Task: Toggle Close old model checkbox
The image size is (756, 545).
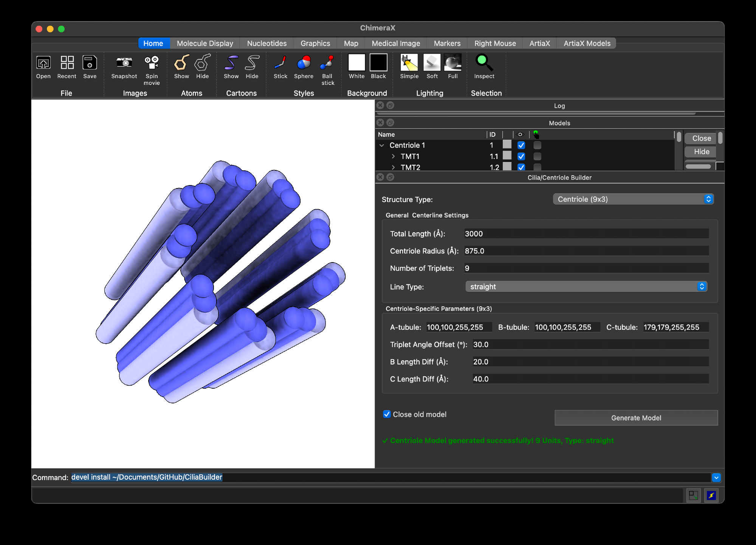Action: pyautogui.click(x=387, y=414)
